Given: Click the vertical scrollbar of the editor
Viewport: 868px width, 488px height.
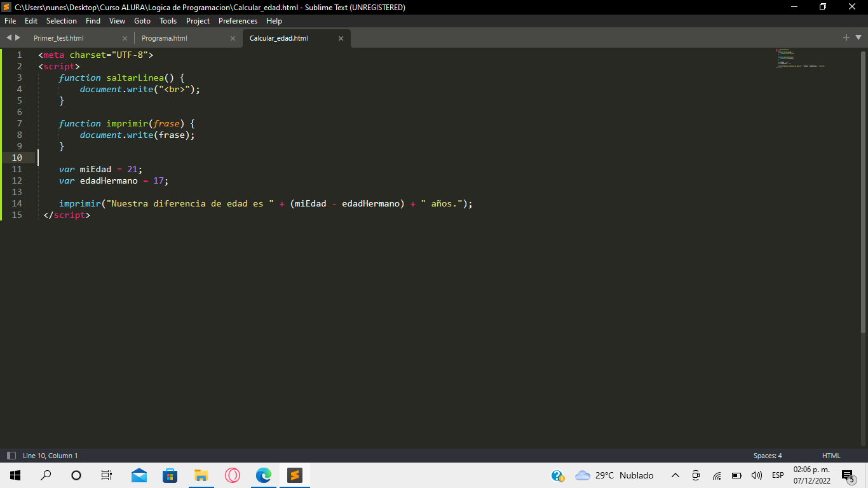Looking at the screenshot, I should point(863,191).
